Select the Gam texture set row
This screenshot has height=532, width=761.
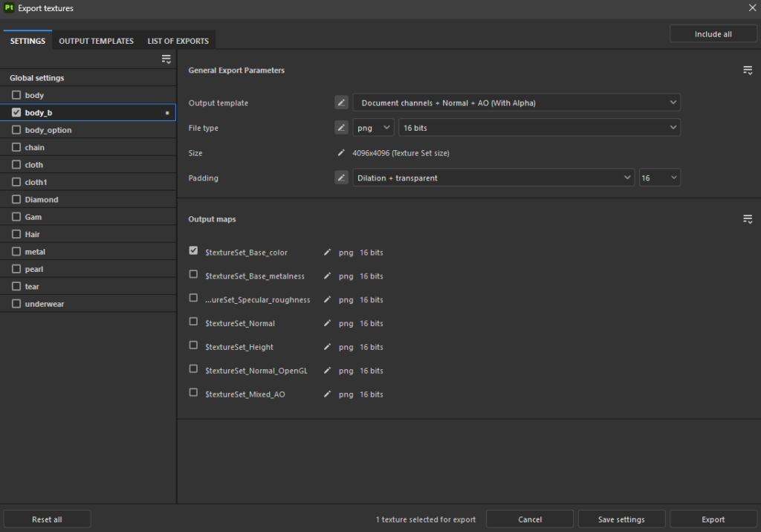click(x=88, y=217)
